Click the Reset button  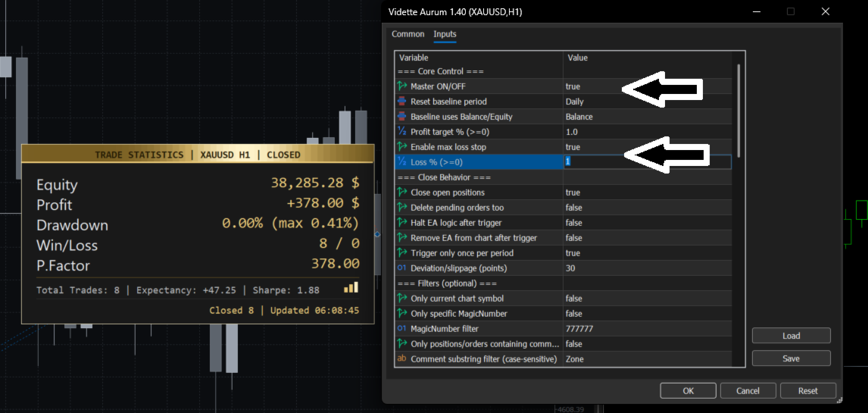tap(807, 390)
